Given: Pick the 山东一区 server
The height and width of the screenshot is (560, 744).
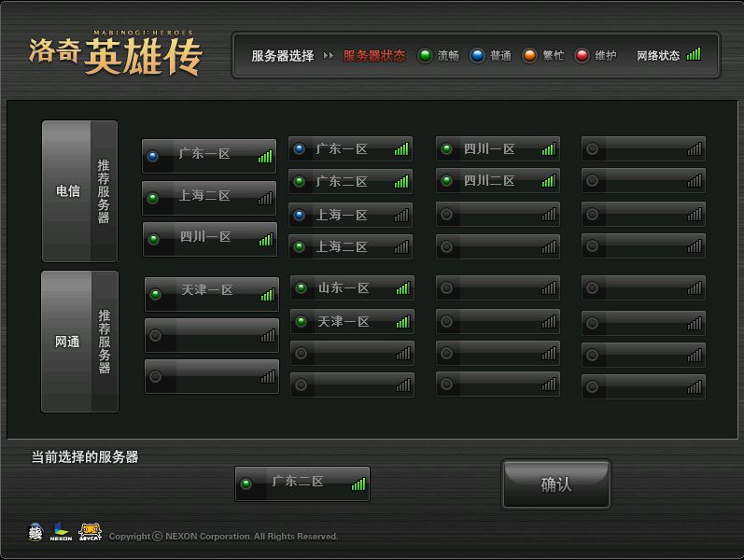Looking at the screenshot, I should click(x=351, y=288).
